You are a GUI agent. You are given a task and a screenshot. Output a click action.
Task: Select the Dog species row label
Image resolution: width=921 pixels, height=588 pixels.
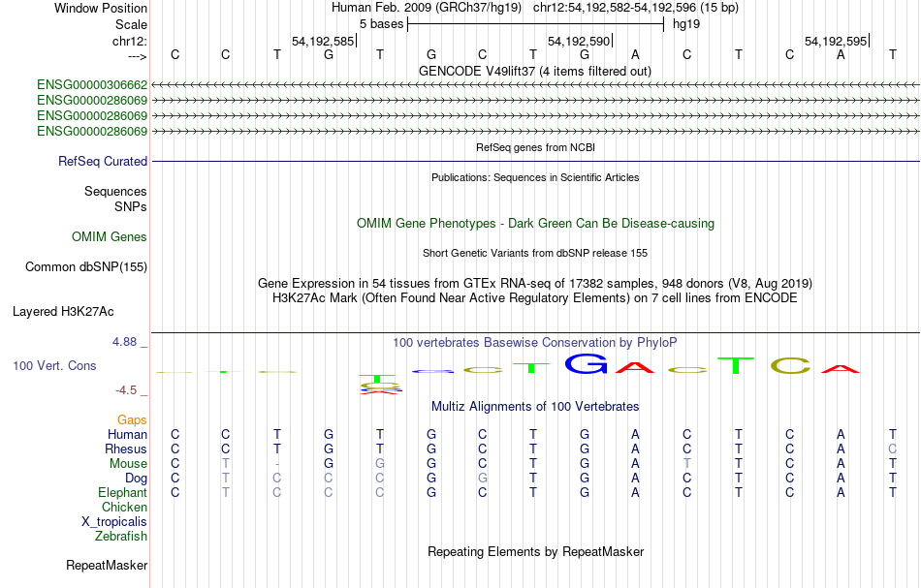(x=136, y=479)
